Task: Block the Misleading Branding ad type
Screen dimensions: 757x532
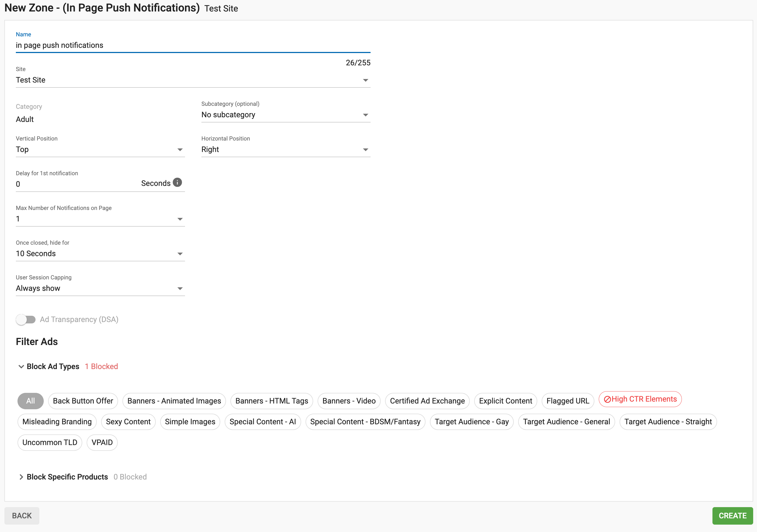Action: click(x=57, y=422)
